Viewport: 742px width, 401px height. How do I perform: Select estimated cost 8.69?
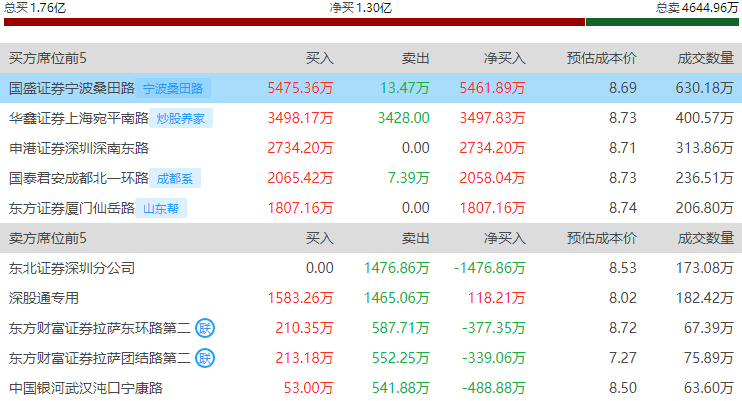point(623,88)
